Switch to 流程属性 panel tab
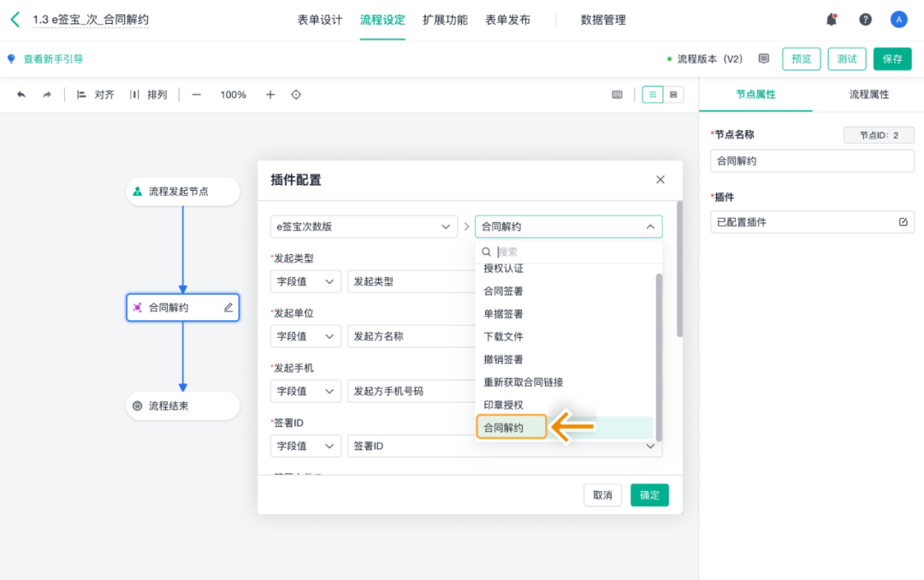 [x=868, y=94]
